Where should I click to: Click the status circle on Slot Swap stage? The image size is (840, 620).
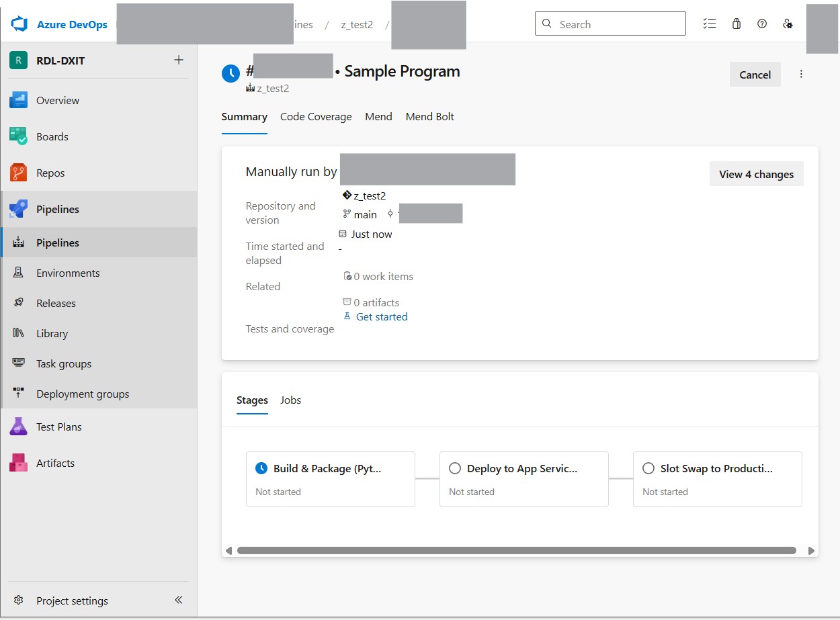648,468
